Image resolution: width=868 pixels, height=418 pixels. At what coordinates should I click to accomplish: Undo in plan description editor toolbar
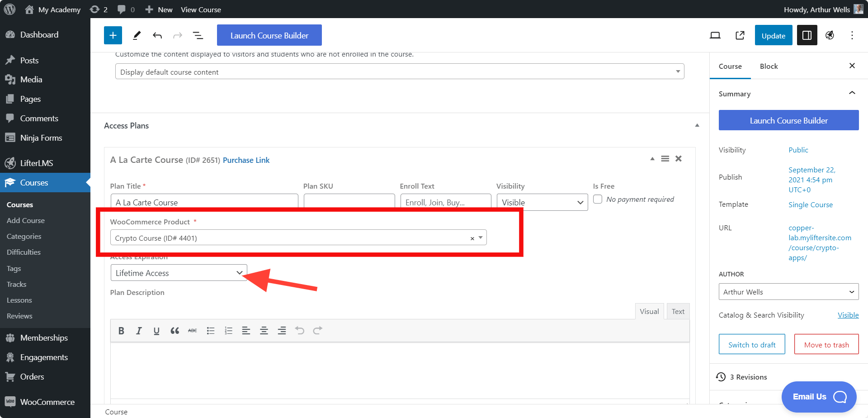[300, 331]
